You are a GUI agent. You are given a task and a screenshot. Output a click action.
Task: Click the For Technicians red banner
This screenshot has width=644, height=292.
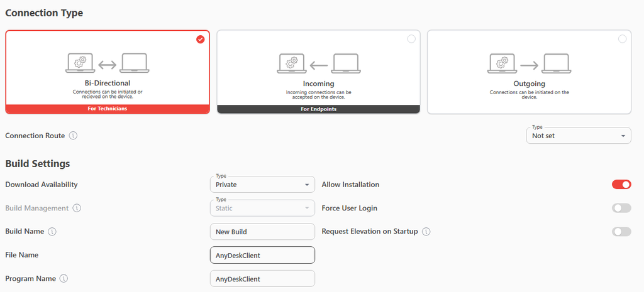(108, 109)
